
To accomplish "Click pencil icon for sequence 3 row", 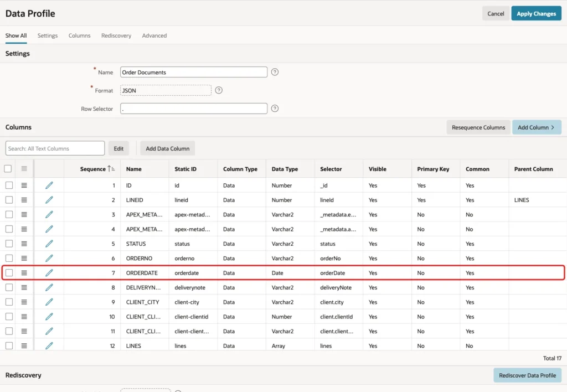I will (x=49, y=214).
